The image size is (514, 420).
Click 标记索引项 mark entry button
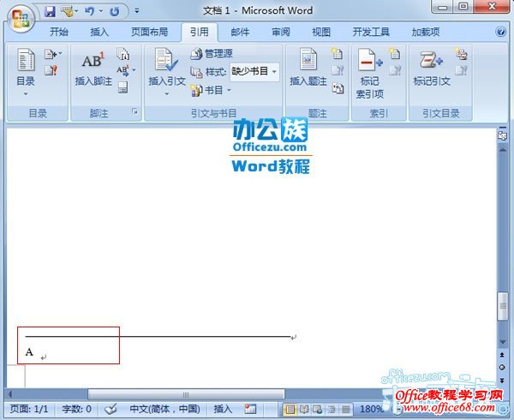click(370, 74)
